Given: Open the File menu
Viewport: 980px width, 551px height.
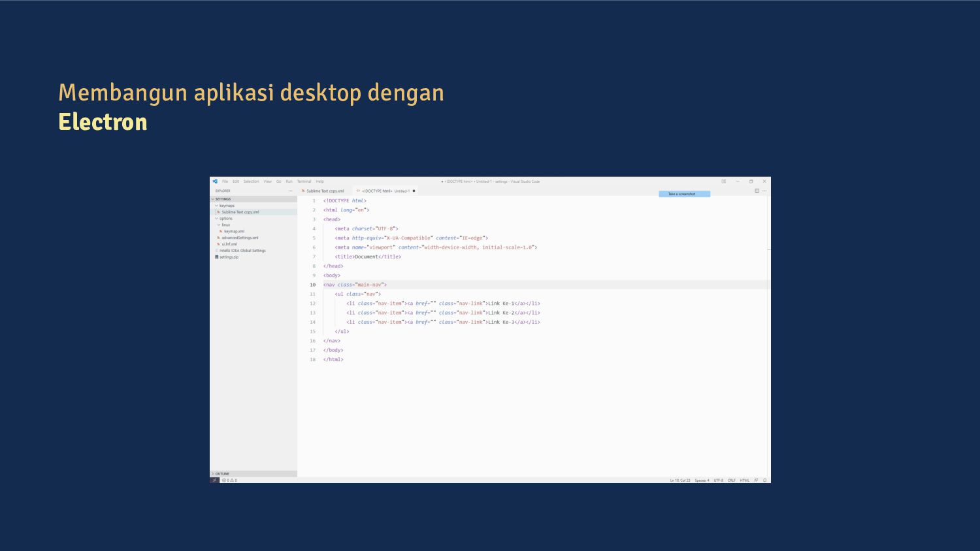Looking at the screenshot, I should pos(225,181).
